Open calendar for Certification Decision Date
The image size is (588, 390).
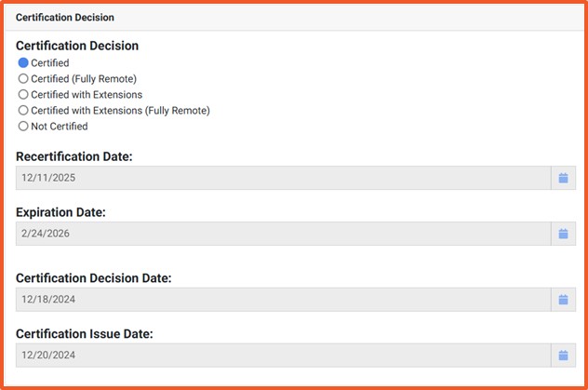coord(563,300)
